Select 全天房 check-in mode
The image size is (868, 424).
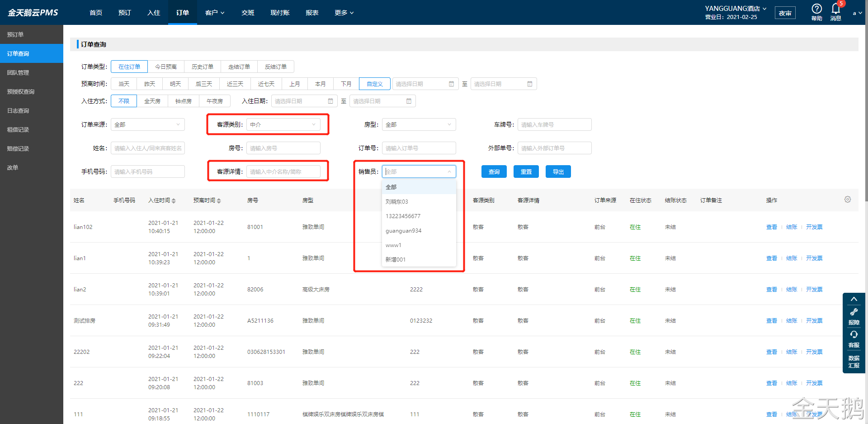(x=152, y=101)
